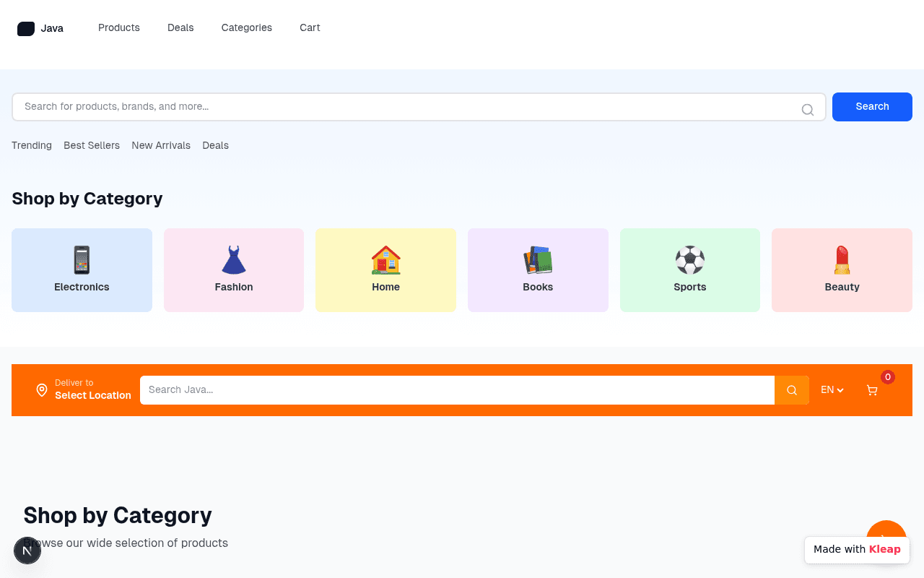Open the Beauty lipstick category card
This screenshot has width=924, height=578.
click(842, 270)
